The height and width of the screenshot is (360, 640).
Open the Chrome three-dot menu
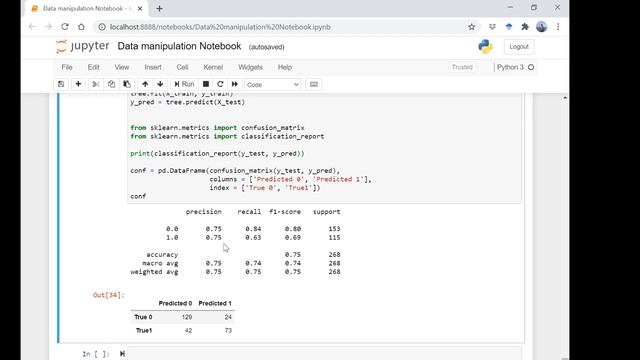click(x=558, y=27)
